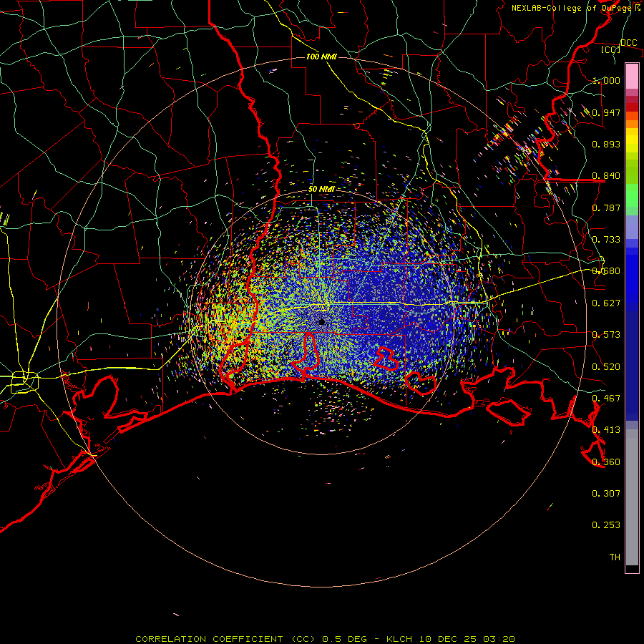Click the 100 NMI range ring label
This screenshot has width=644, height=644.
(321, 57)
